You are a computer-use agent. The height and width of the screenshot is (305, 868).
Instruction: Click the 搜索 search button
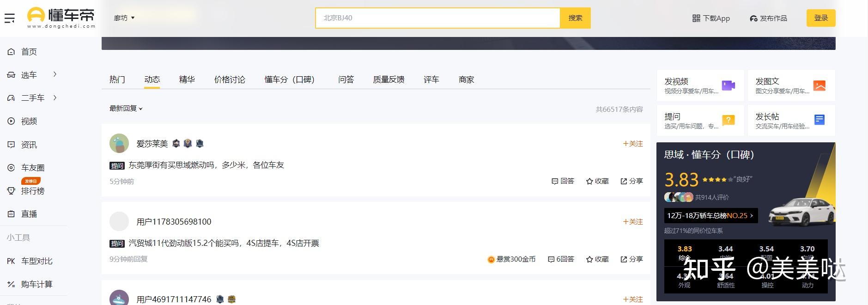point(575,18)
